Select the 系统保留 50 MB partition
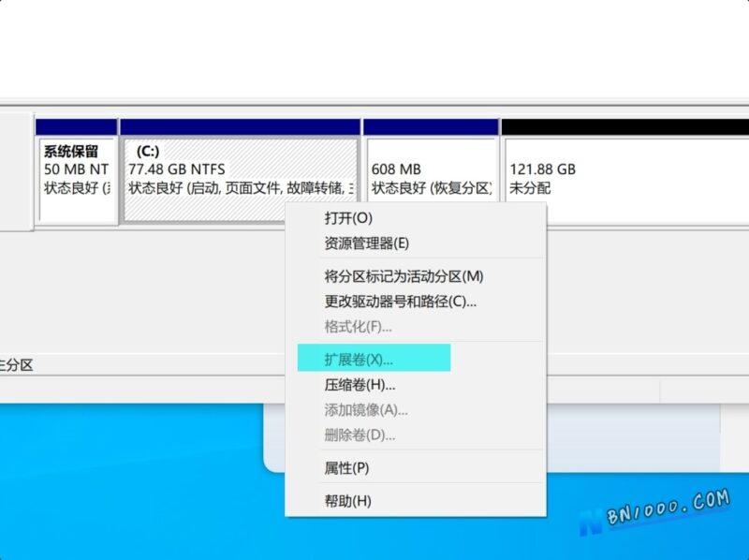This screenshot has height=560, width=749. click(77, 172)
